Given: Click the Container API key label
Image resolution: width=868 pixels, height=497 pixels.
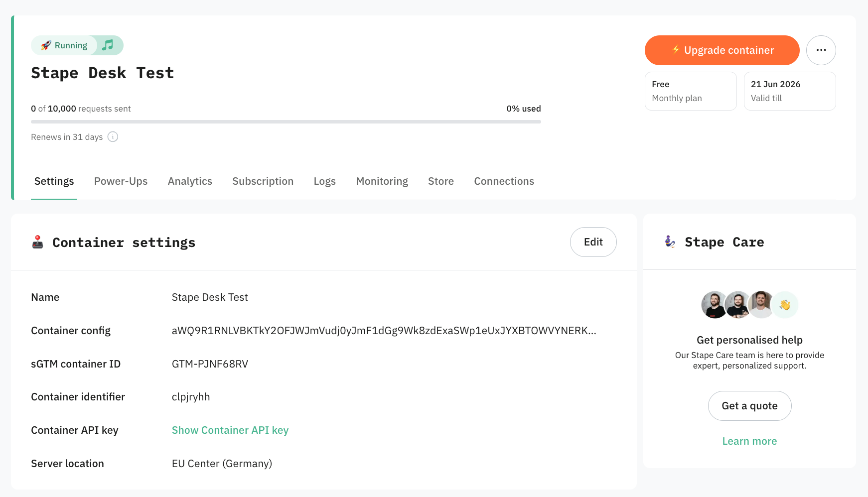Looking at the screenshot, I should coord(75,430).
